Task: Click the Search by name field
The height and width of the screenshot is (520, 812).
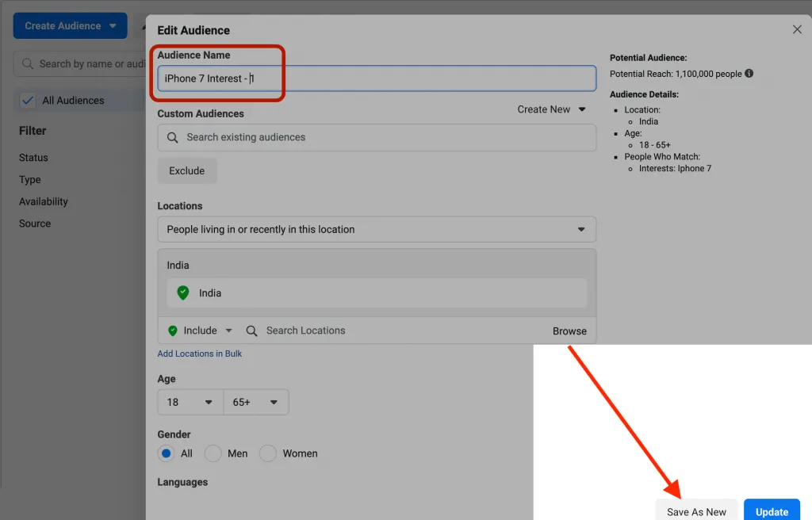Action: point(80,63)
